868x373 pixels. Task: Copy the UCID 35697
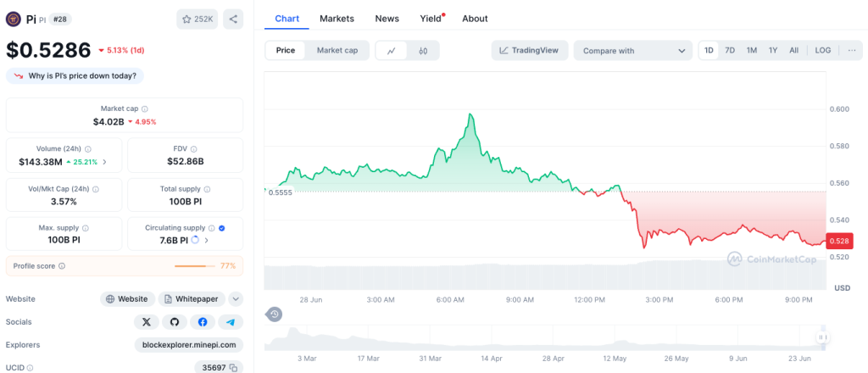pos(234,367)
